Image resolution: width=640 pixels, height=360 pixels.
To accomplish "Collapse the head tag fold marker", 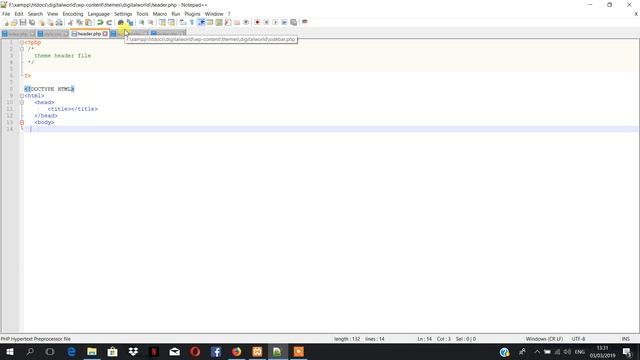I will (x=22, y=102).
